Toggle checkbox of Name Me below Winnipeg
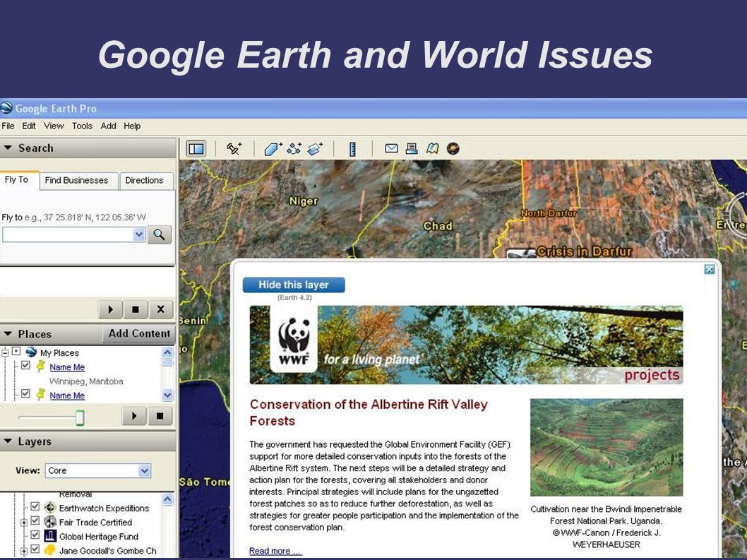 25,393
